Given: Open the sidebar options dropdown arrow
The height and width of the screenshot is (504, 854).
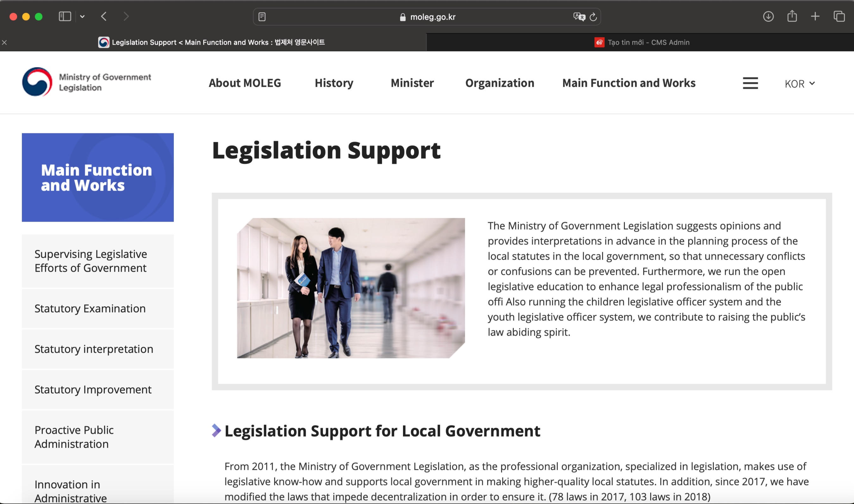Looking at the screenshot, I should (x=82, y=16).
